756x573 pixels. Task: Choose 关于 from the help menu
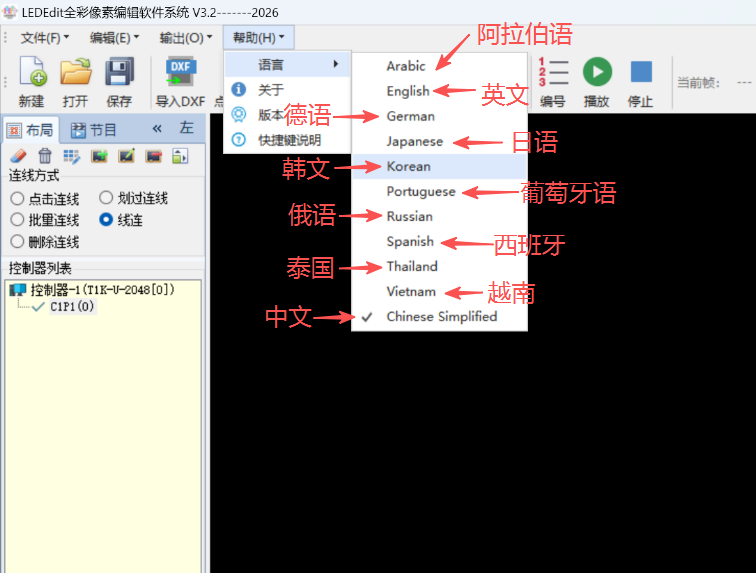[287, 89]
